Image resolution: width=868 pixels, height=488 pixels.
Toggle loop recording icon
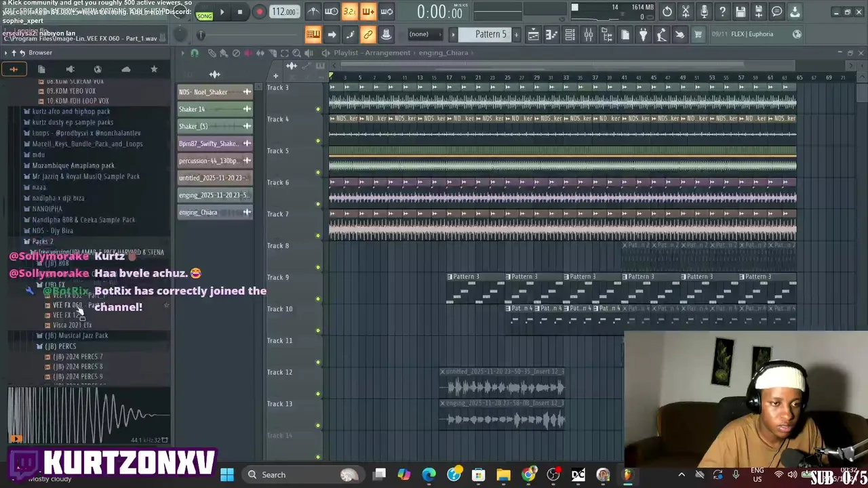click(386, 12)
